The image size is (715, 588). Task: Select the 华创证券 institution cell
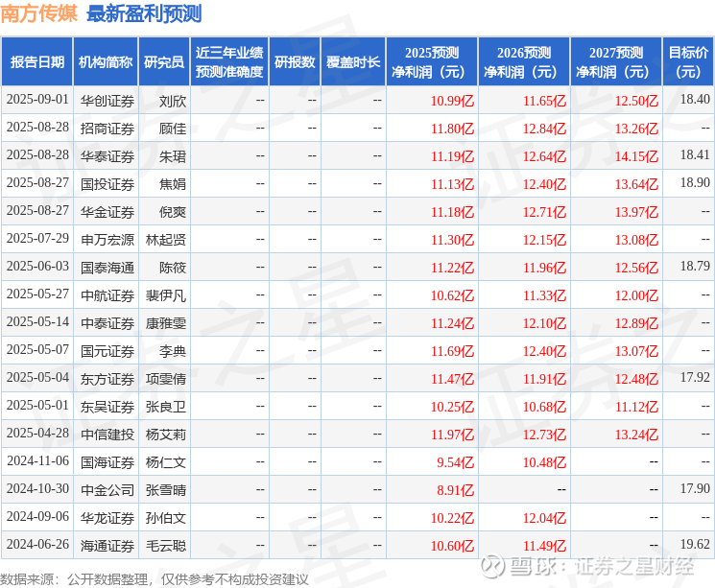(x=107, y=101)
